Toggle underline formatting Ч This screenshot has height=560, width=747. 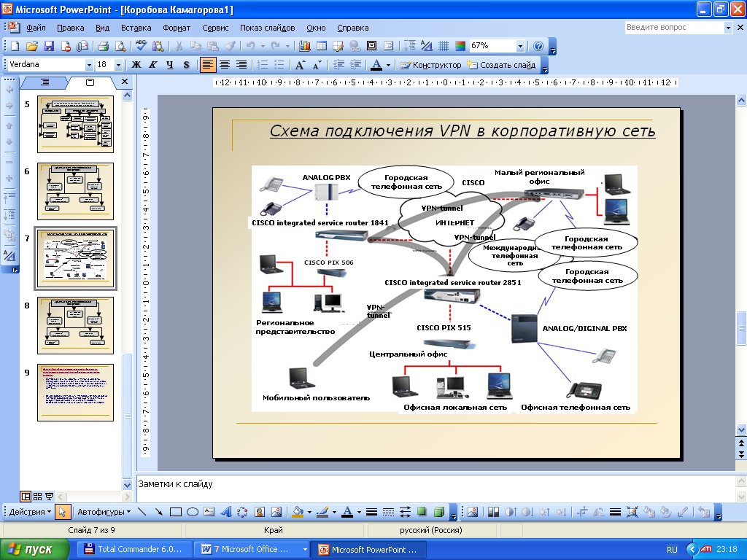tap(169, 65)
